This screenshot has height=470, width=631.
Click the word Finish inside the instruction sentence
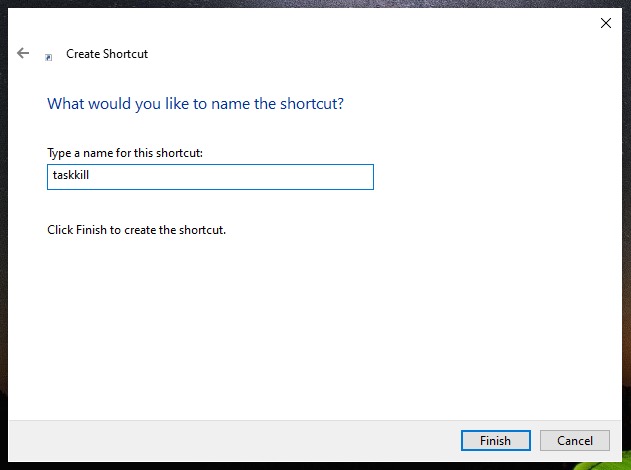91,230
